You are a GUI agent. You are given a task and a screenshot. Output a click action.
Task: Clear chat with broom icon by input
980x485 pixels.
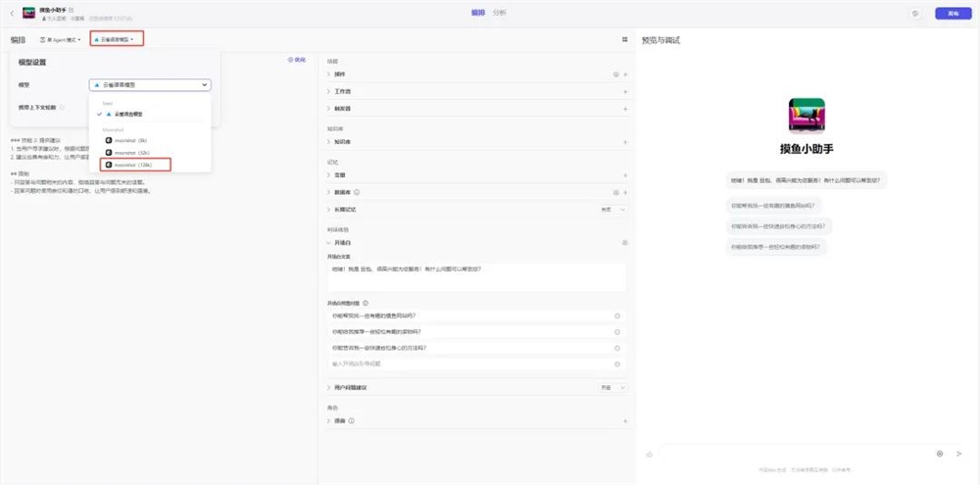click(650, 455)
